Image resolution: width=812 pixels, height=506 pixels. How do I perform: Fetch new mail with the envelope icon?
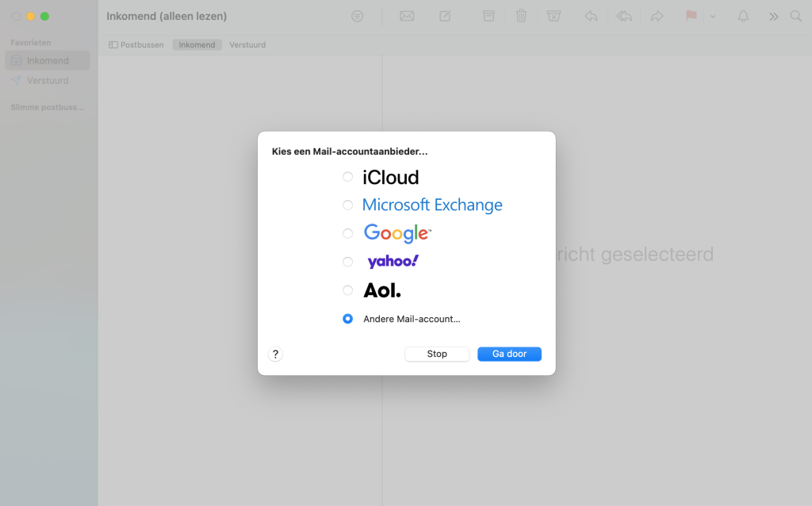point(407,17)
